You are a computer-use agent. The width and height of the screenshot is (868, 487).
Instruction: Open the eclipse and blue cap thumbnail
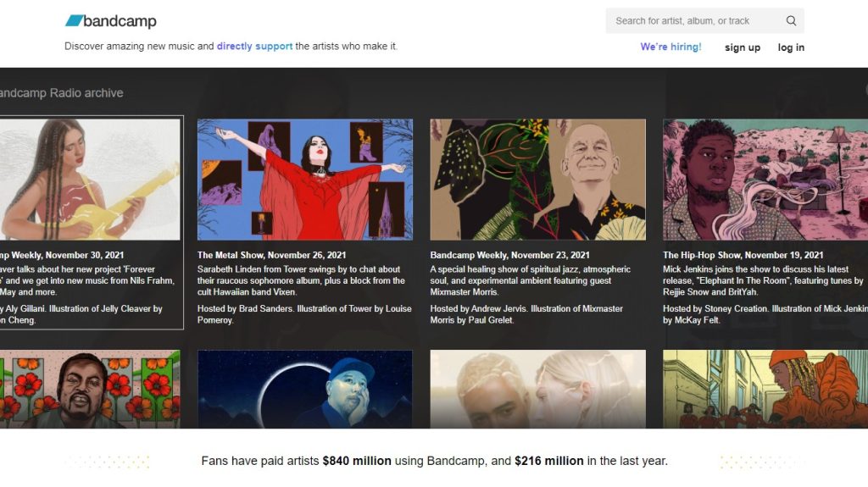click(x=305, y=389)
